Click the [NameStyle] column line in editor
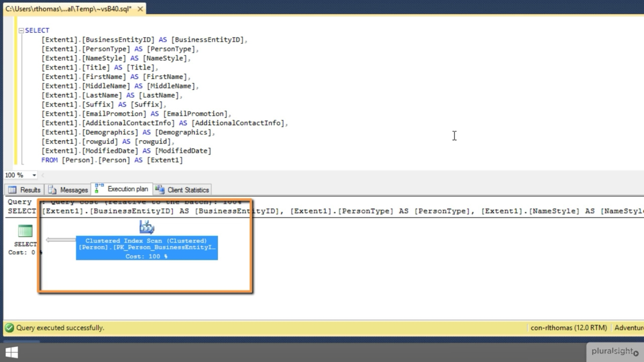644x362 pixels. click(x=116, y=58)
